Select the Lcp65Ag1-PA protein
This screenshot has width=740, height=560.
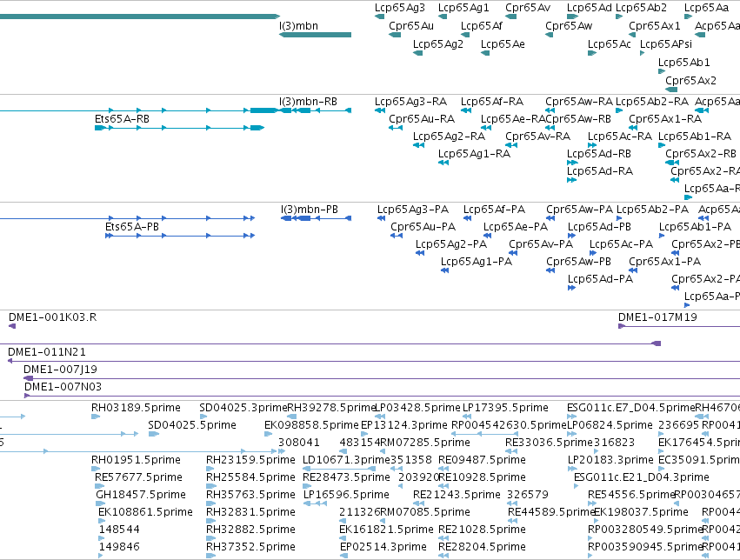[477, 262]
